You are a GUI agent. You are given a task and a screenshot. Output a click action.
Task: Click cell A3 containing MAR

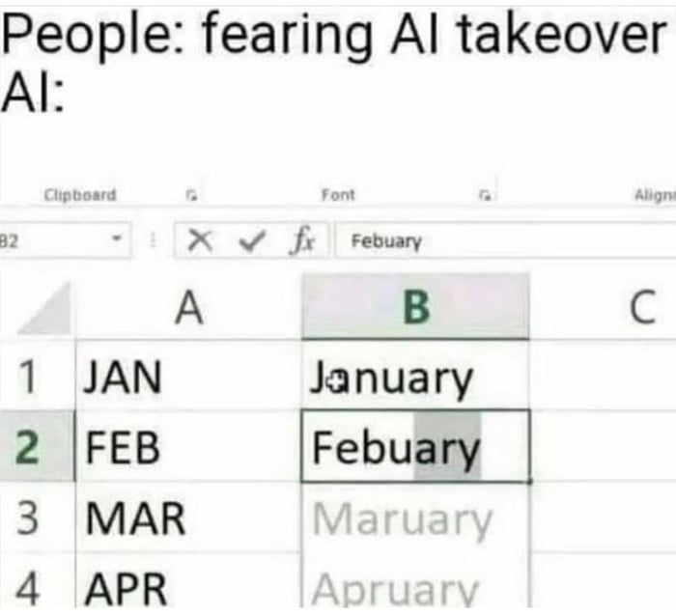(x=189, y=518)
